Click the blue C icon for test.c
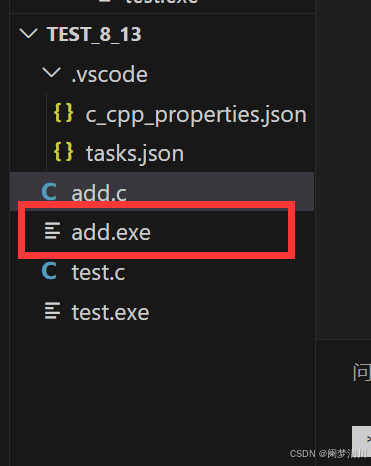The width and height of the screenshot is (371, 466). 49,271
